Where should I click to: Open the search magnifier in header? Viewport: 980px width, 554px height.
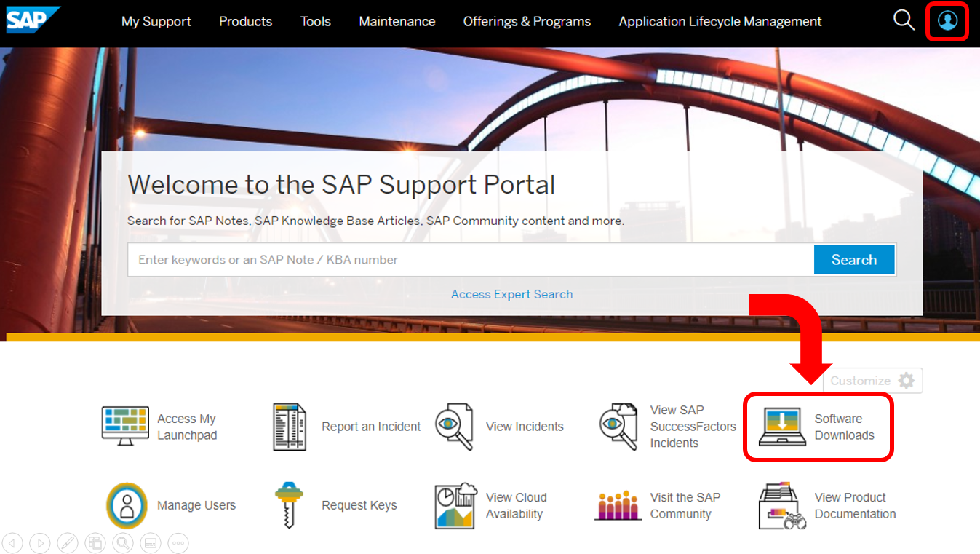coord(904,20)
